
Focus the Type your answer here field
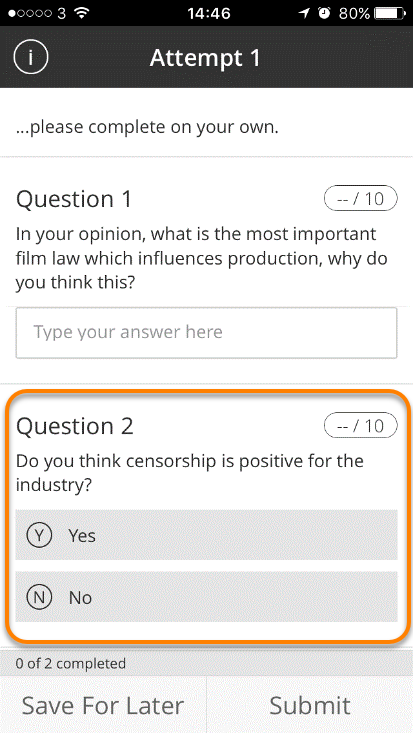(206, 333)
